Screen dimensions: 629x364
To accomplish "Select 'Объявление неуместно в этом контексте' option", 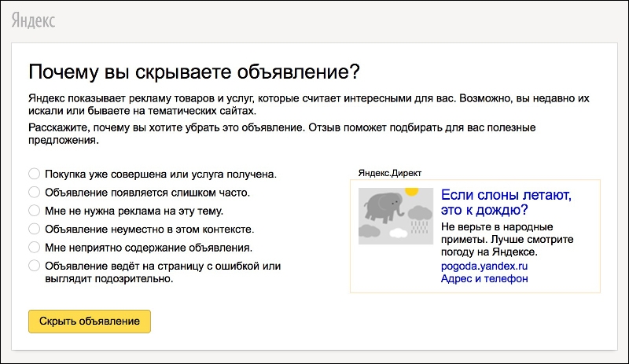I will 34,229.
